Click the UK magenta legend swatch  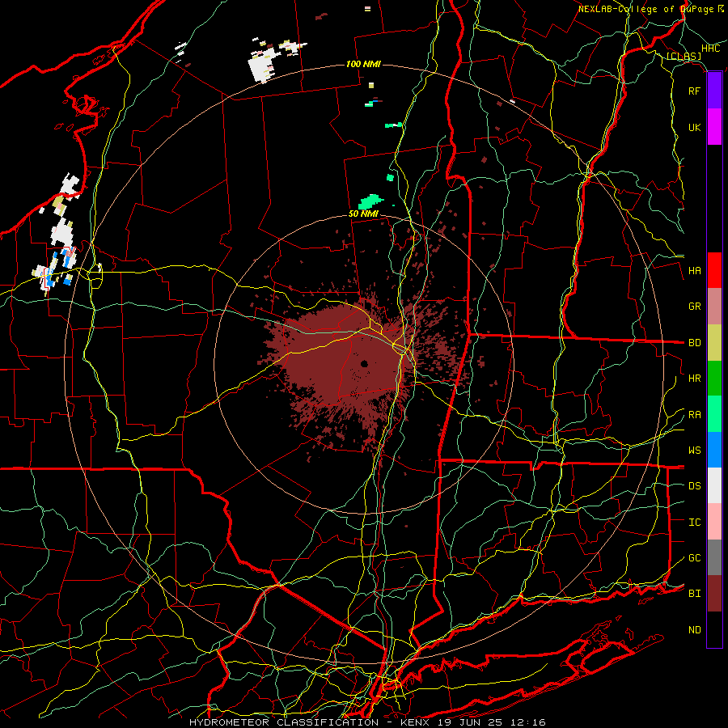click(714, 127)
